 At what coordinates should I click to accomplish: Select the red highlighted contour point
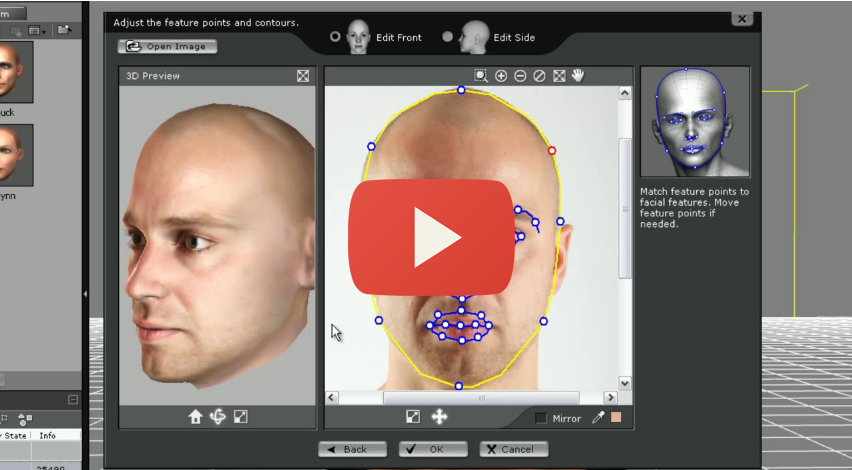552,151
